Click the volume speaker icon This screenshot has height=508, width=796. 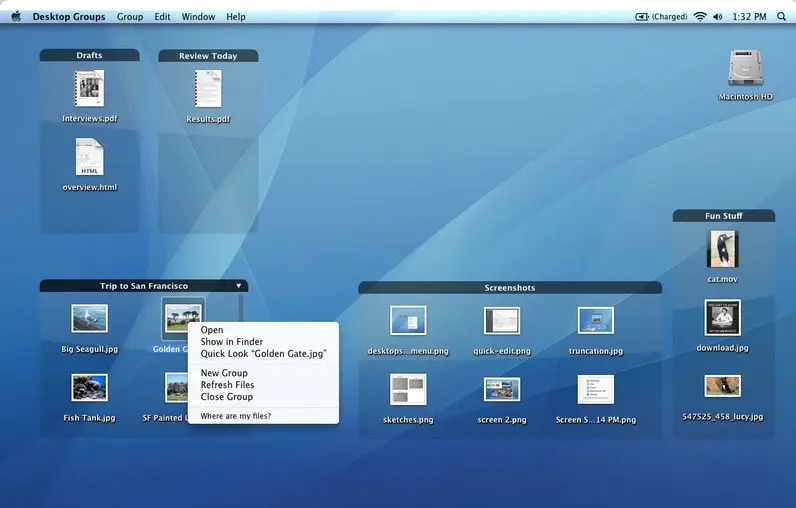pyautogui.click(x=717, y=17)
